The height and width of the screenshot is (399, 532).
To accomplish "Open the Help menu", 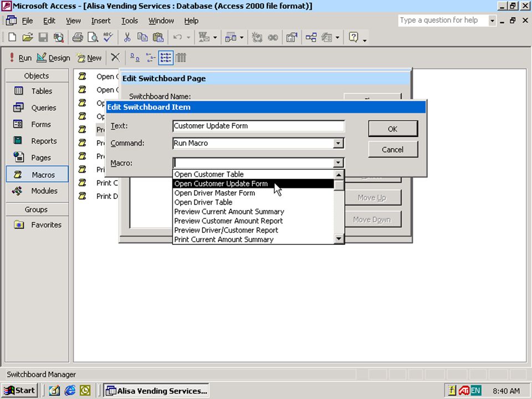I will tap(191, 21).
